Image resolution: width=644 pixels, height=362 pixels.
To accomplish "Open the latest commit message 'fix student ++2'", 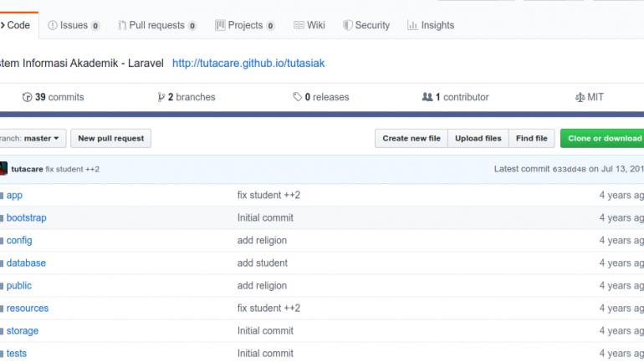I will pyautogui.click(x=72, y=169).
